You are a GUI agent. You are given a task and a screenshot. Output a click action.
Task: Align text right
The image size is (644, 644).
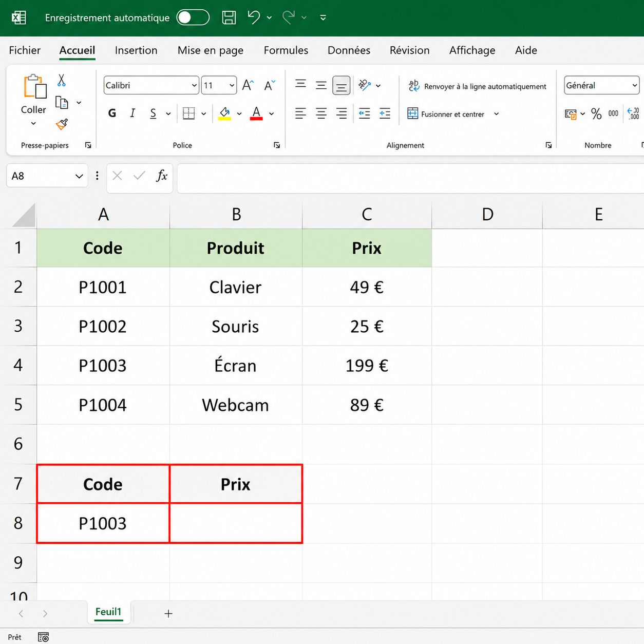tap(342, 113)
